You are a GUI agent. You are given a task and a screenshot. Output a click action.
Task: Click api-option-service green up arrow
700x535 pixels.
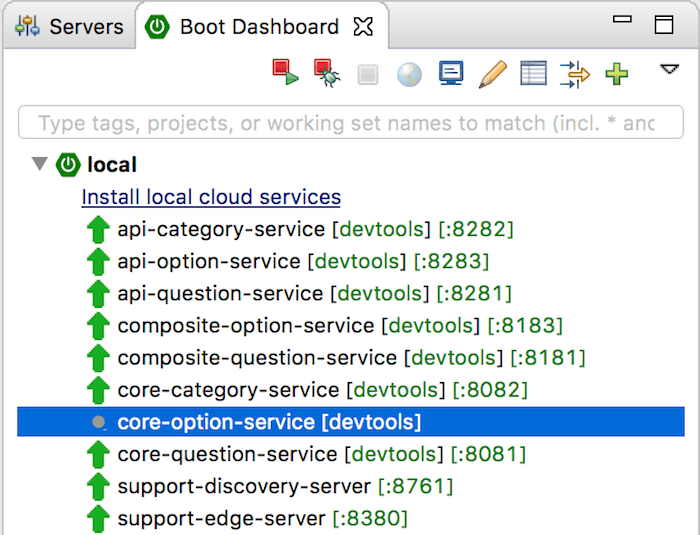[98, 261]
